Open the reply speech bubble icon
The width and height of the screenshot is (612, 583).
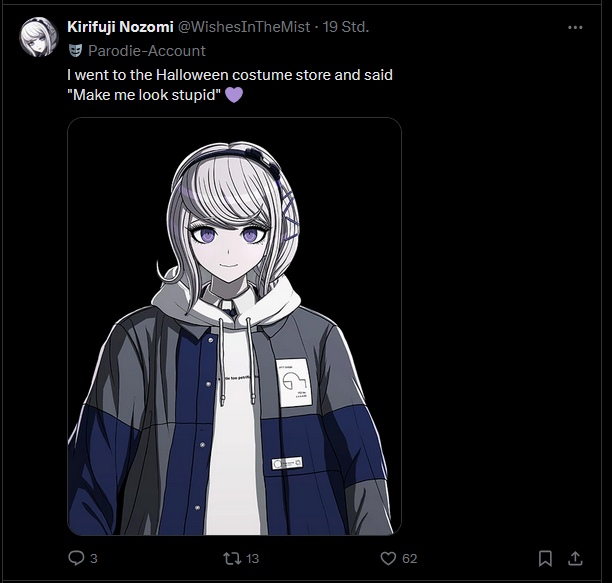pos(76,558)
